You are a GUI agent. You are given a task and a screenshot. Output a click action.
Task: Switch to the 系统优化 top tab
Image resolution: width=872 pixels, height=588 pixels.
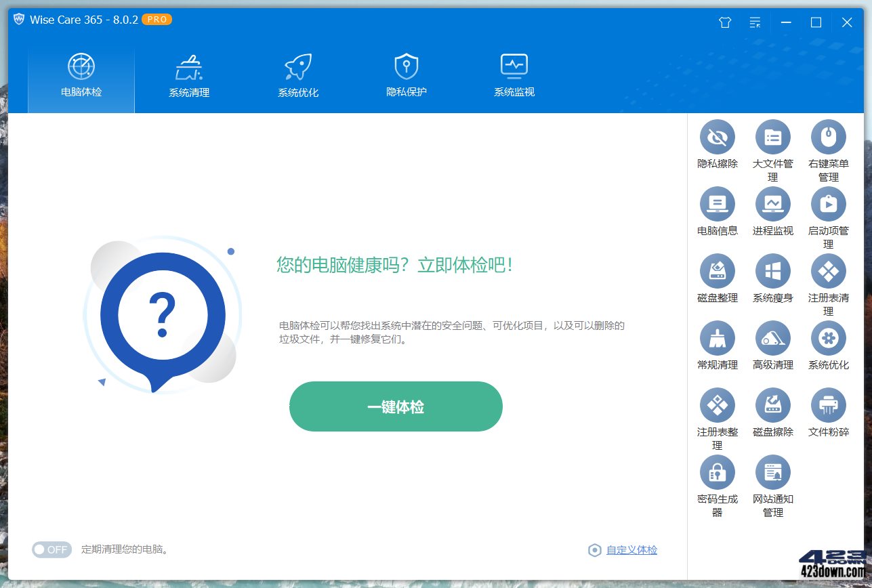(x=298, y=77)
